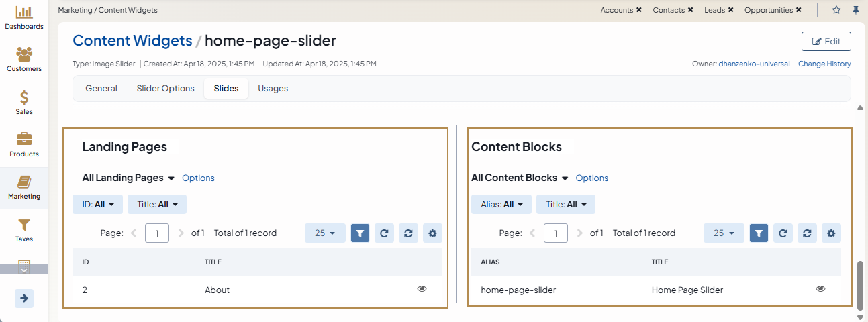Open Landing Pages grid settings gear
This screenshot has width=868, height=322.
pos(432,233)
